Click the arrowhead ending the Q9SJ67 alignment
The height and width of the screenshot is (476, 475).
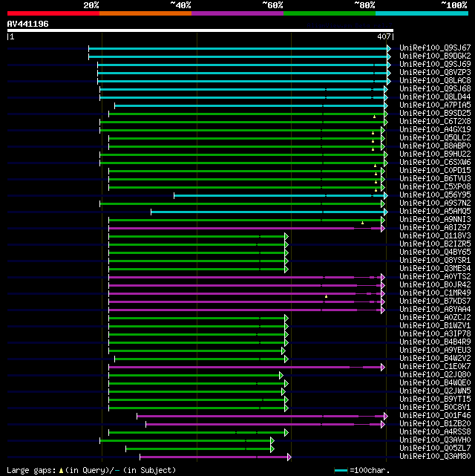point(389,48)
